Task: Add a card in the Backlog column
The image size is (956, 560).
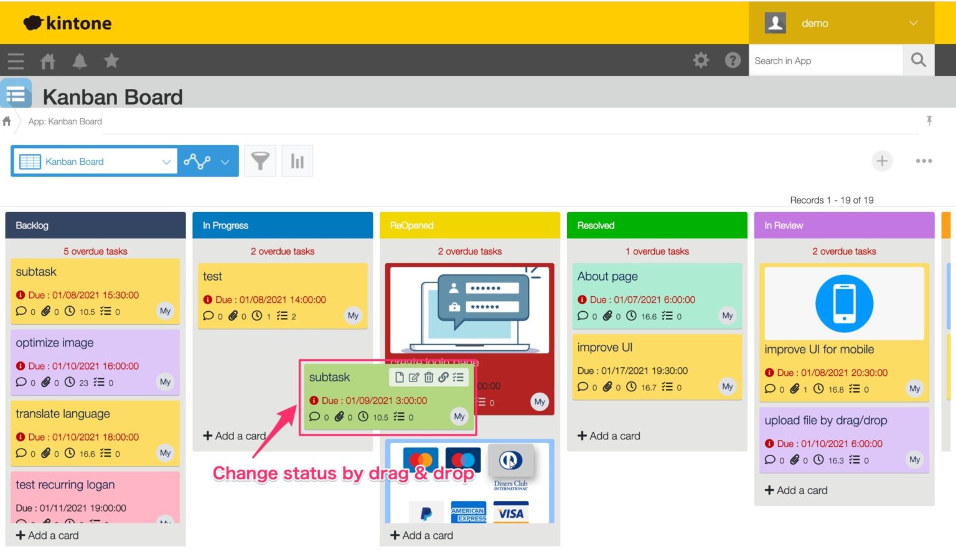Action: [47, 535]
